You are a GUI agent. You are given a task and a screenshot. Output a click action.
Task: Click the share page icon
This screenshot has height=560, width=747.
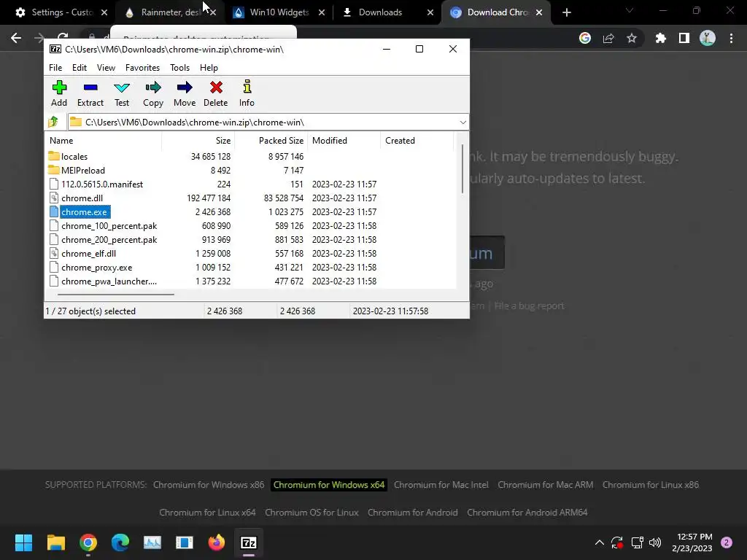tap(608, 38)
